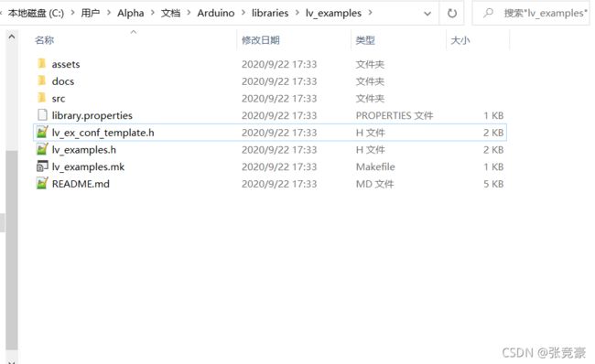Viewport: 595px width, 364px height.
Task: Select the src folder icon
Action: click(x=42, y=98)
